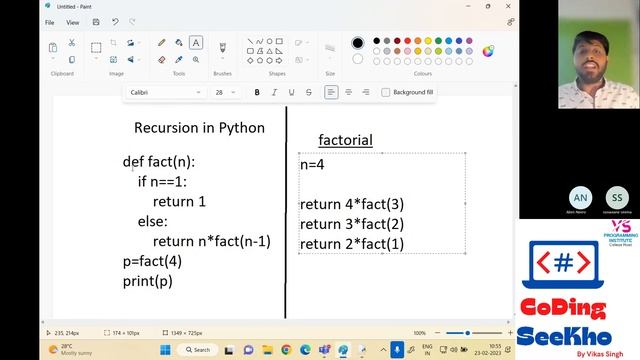Image resolution: width=640 pixels, height=360 pixels.
Task: Open File Explorer from the taskbar
Action: pos(267,350)
